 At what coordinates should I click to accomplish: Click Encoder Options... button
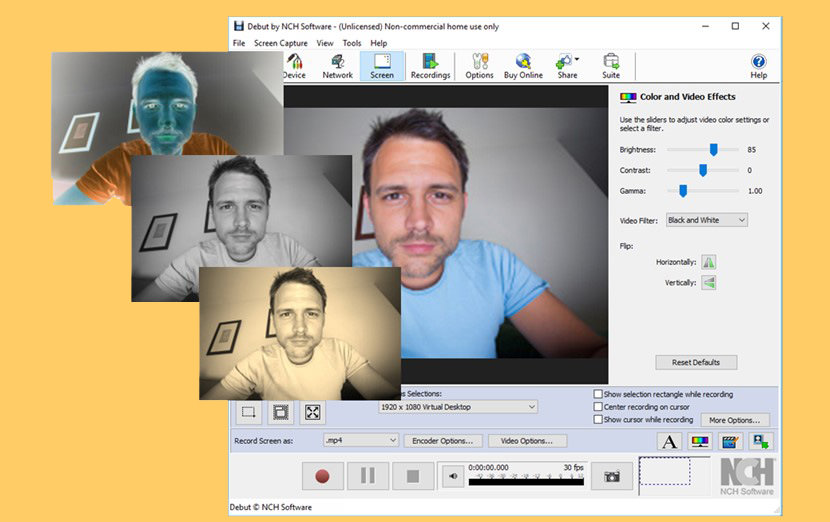[443, 440]
